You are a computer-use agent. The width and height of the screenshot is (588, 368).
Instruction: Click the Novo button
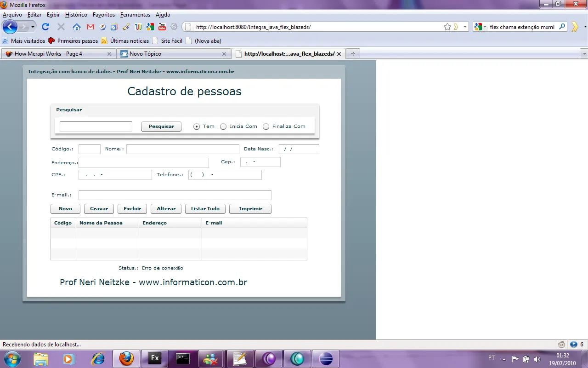(x=65, y=209)
